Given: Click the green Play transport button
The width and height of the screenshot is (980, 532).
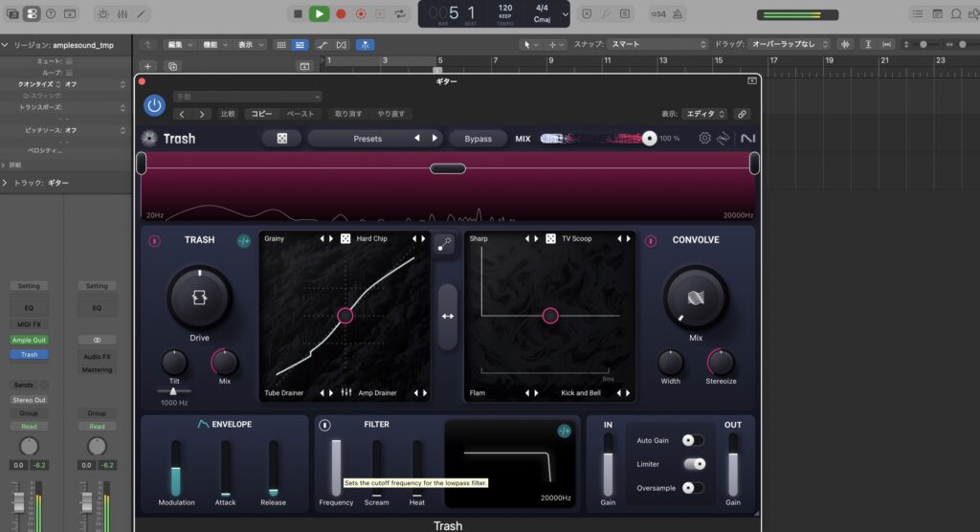Looking at the screenshot, I should click(319, 13).
